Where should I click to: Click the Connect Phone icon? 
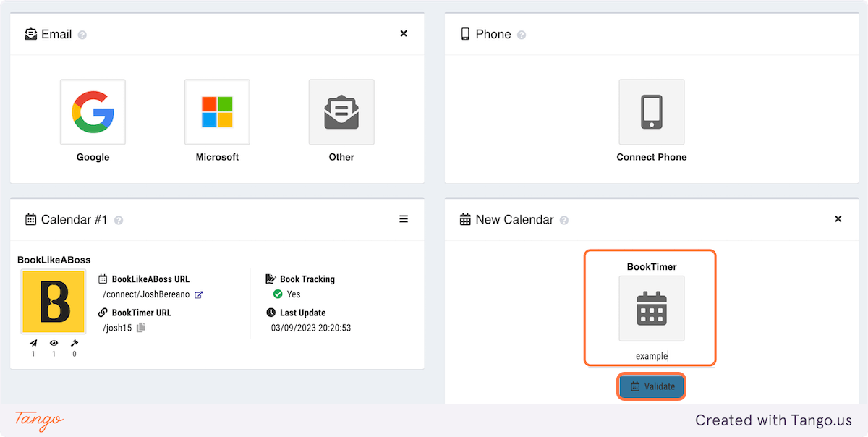(652, 112)
